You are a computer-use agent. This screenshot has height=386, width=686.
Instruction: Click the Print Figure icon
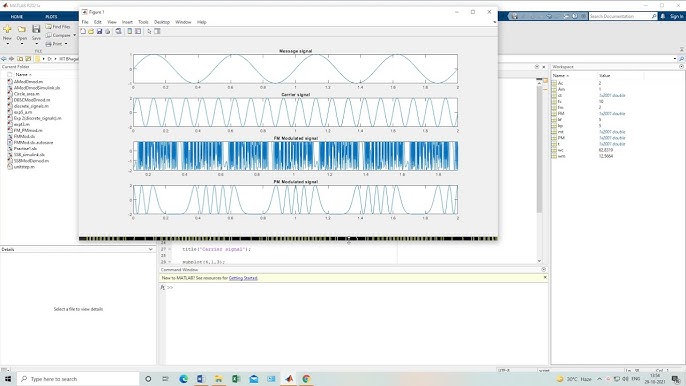[108, 32]
